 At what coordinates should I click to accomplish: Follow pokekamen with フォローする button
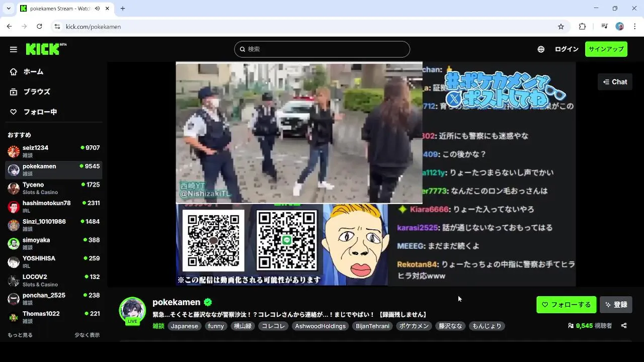(x=567, y=305)
